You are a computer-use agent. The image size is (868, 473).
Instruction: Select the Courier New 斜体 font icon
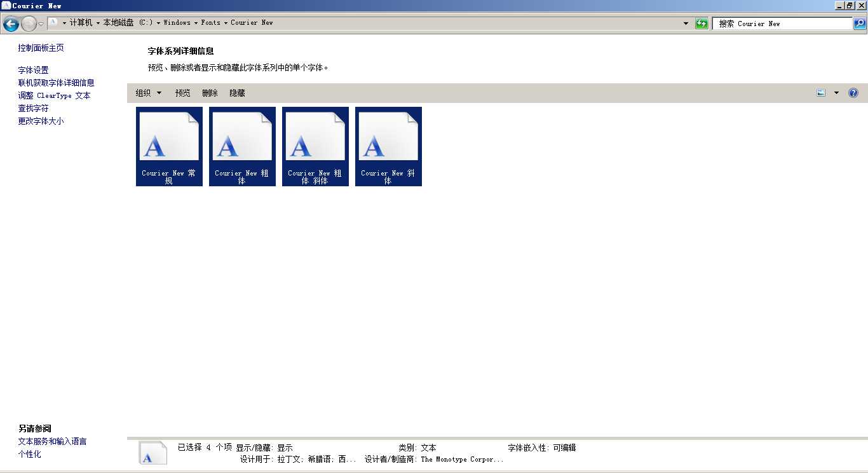click(x=388, y=146)
